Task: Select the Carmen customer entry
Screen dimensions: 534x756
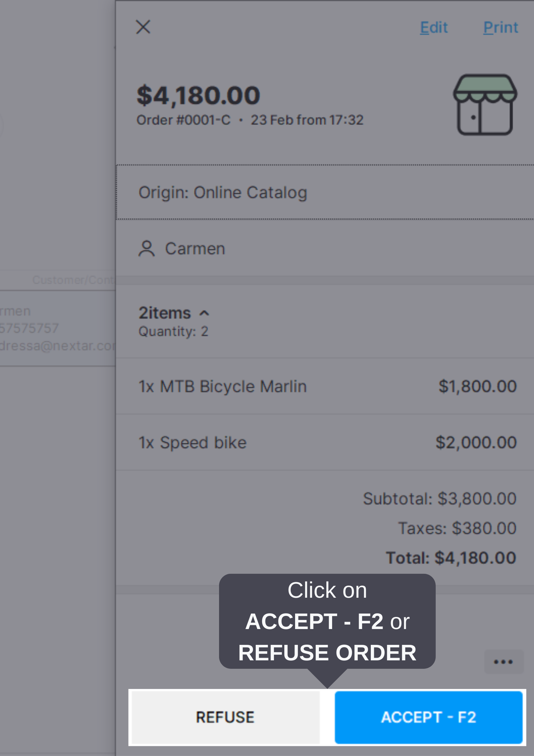Action: click(x=195, y=249)
